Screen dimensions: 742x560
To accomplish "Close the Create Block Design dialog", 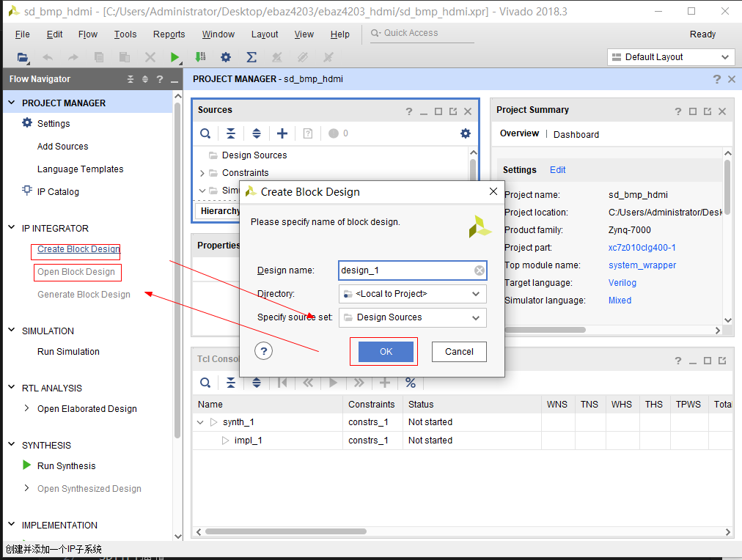I will click(493, 191).
